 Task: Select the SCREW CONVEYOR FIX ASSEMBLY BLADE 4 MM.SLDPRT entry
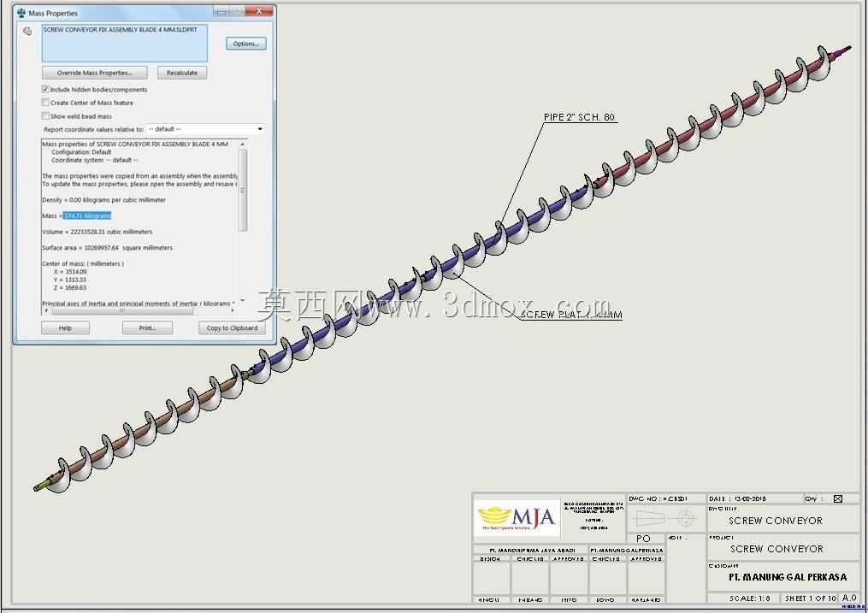(x=120, y=30)
